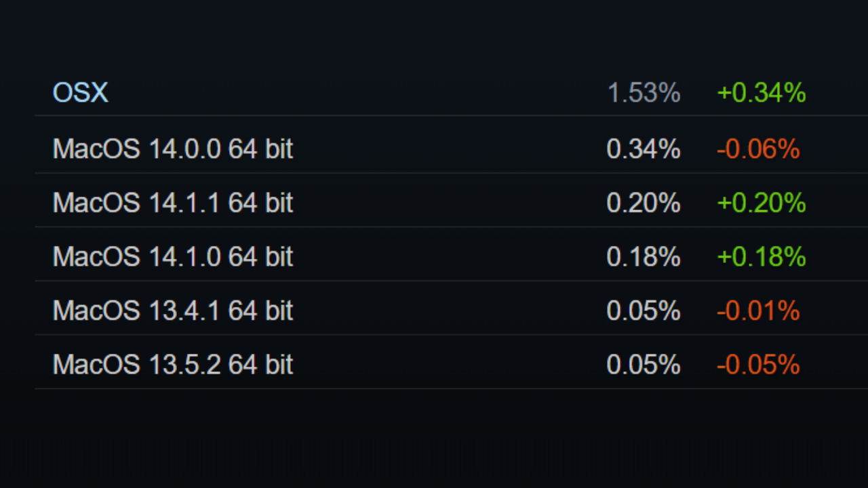Click the divider line below MacOS 13.5.2 row

(434, 389)
